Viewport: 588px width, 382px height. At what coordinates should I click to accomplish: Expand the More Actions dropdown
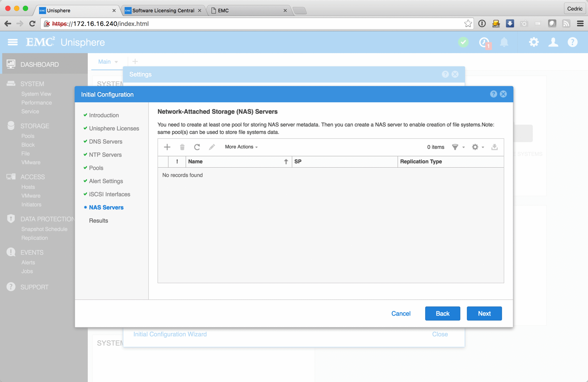[241, 147]
